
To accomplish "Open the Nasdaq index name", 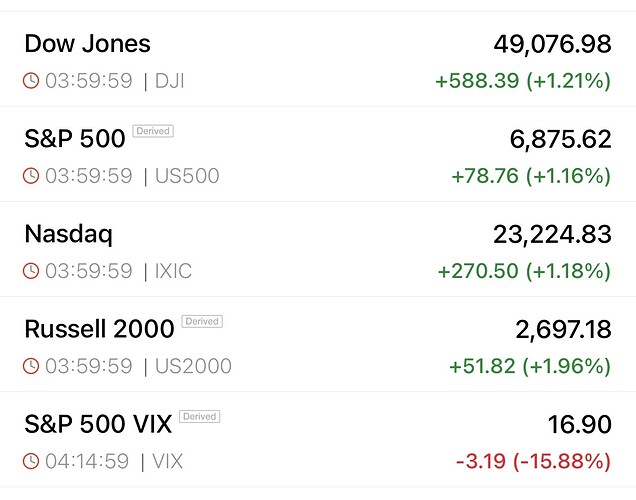I will pos(68,234).
